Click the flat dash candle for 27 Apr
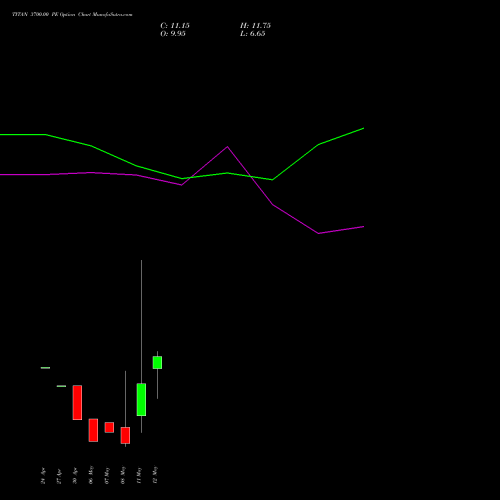Image resolution: width=500 pixels, height=500 pixels. click(61, 386)
